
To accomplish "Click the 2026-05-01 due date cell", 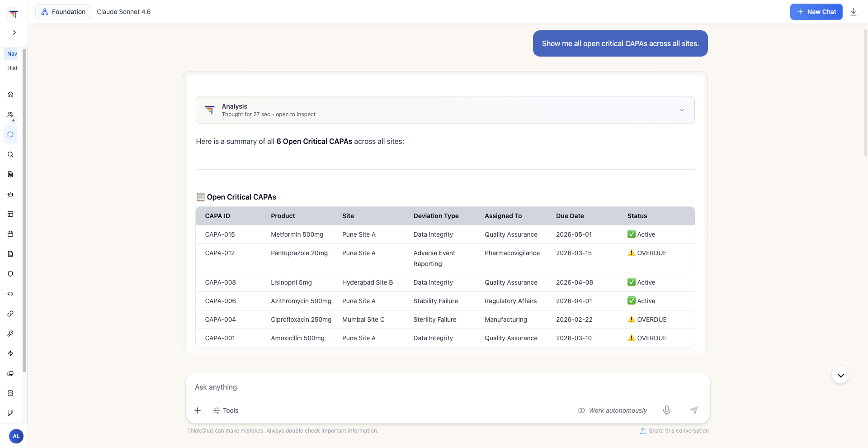I will (574, 234).
